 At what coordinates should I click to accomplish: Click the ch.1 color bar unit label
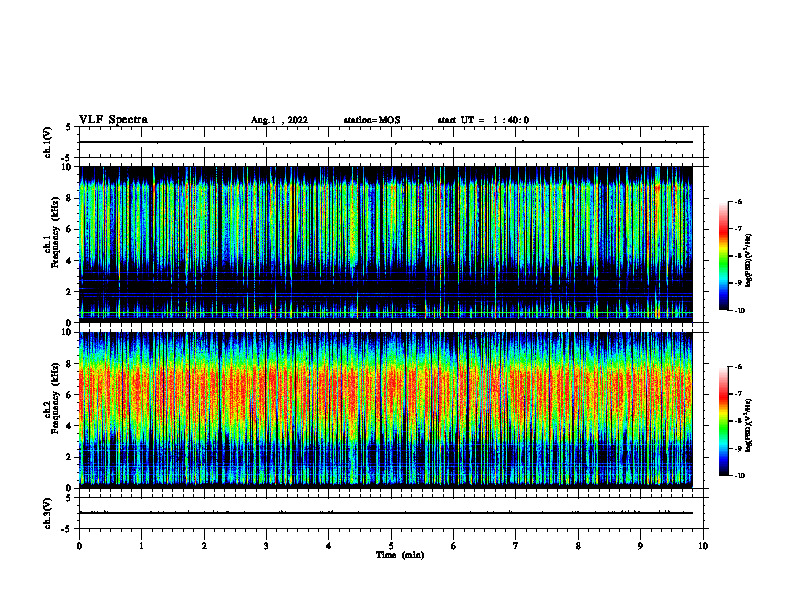[x=748, y=261]
